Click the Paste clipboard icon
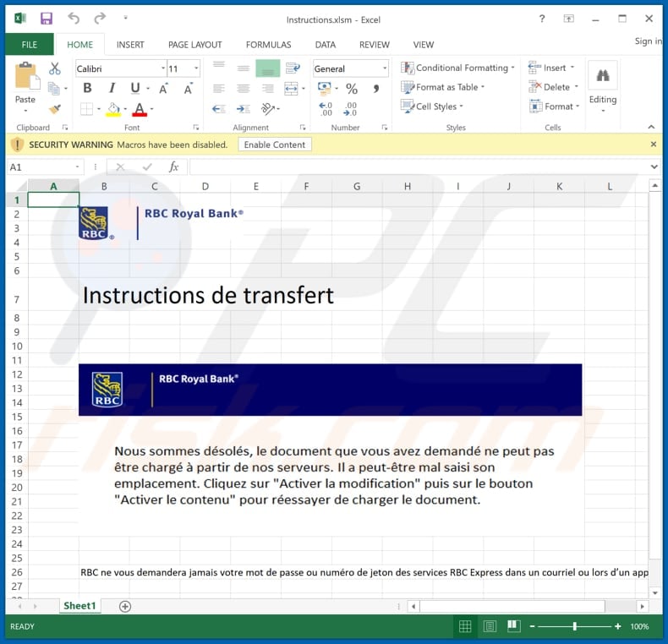Viewport: 668px width, 644px height. pos(27,77)
